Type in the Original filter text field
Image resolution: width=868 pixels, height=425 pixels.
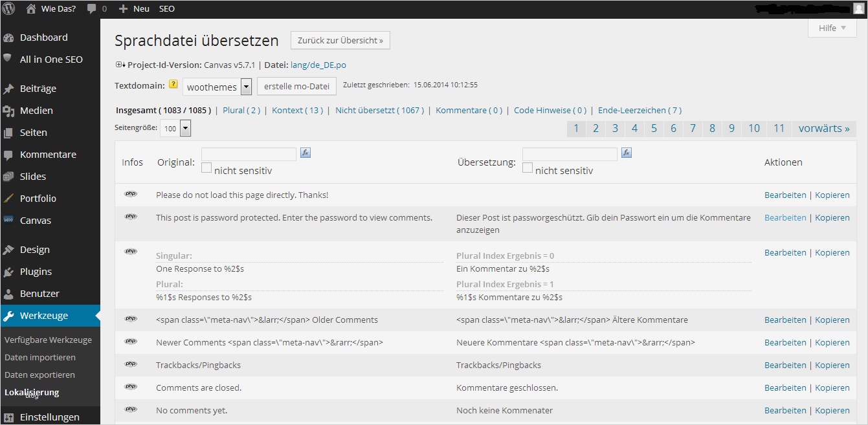(249, 154)
